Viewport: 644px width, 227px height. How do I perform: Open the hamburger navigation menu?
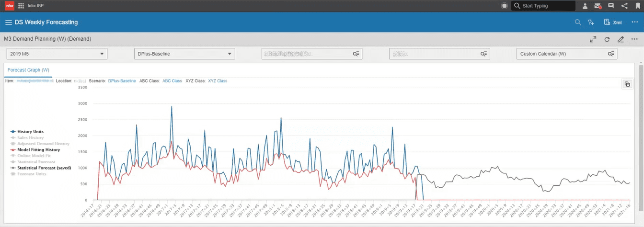coord(8,23)
